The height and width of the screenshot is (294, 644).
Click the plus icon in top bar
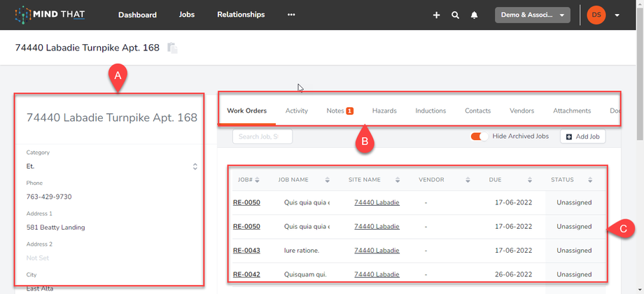tap(436, 15)
